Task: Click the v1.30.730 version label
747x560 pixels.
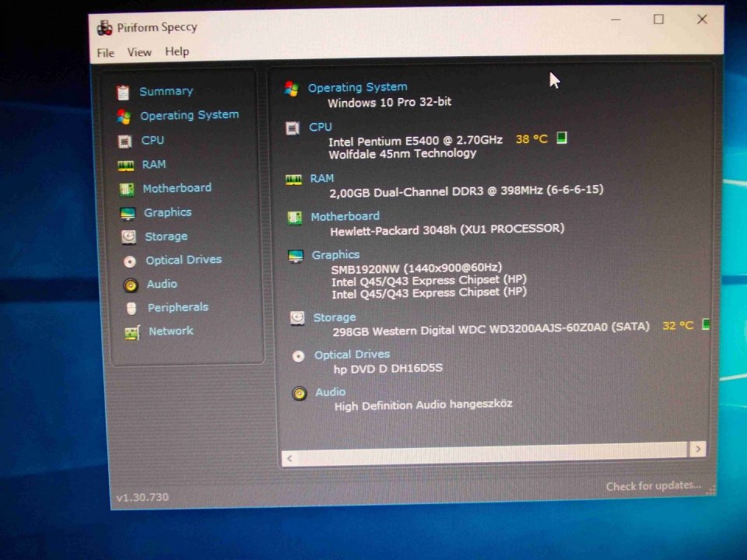Action: click(142, 497)
